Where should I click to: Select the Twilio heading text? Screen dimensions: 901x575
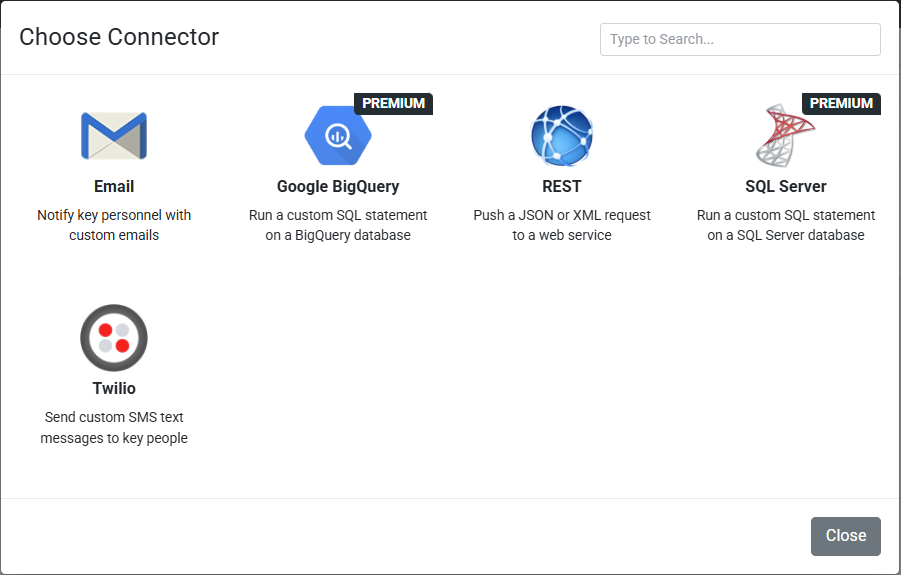tap(114, 389)
